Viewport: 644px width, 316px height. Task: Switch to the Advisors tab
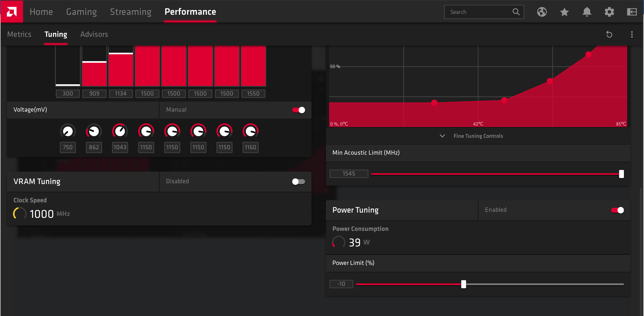pyautogui.click(x=94, y=34)
